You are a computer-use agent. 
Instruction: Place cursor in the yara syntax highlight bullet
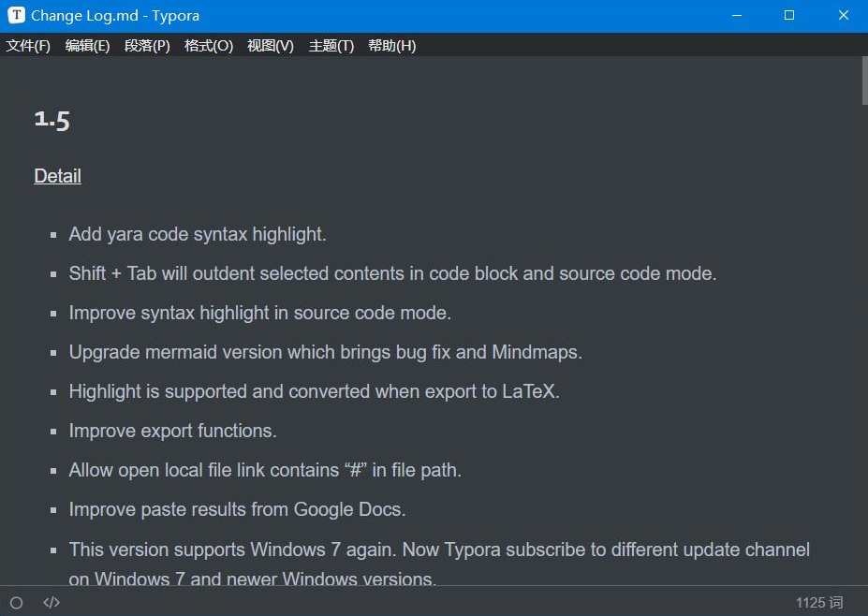pos(197,234)
